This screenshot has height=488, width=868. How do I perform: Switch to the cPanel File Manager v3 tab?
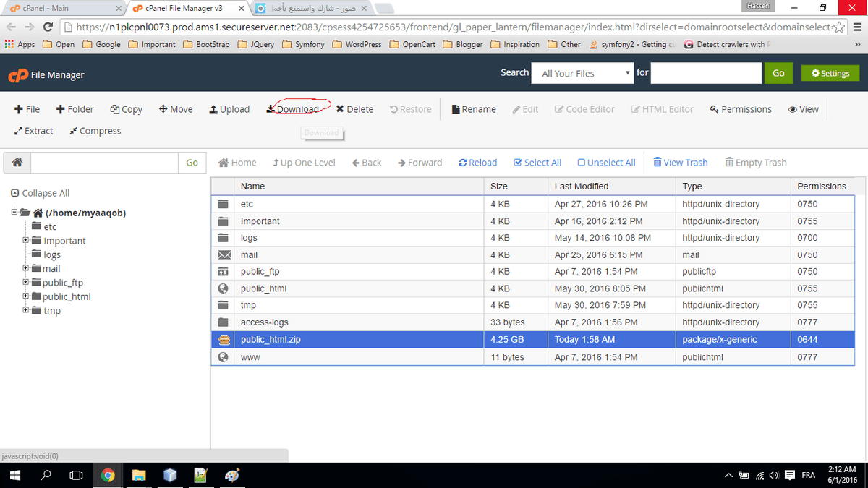tap(189, 9)
